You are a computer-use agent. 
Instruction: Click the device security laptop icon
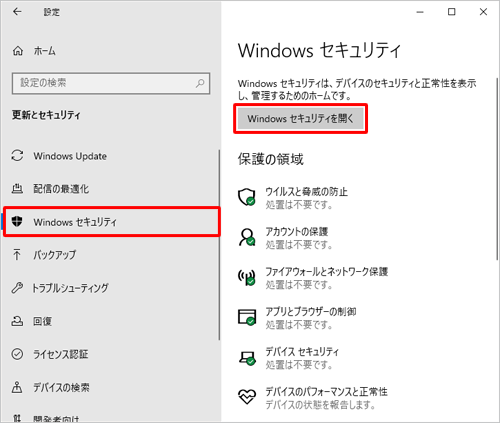click(x=247, y=358)
